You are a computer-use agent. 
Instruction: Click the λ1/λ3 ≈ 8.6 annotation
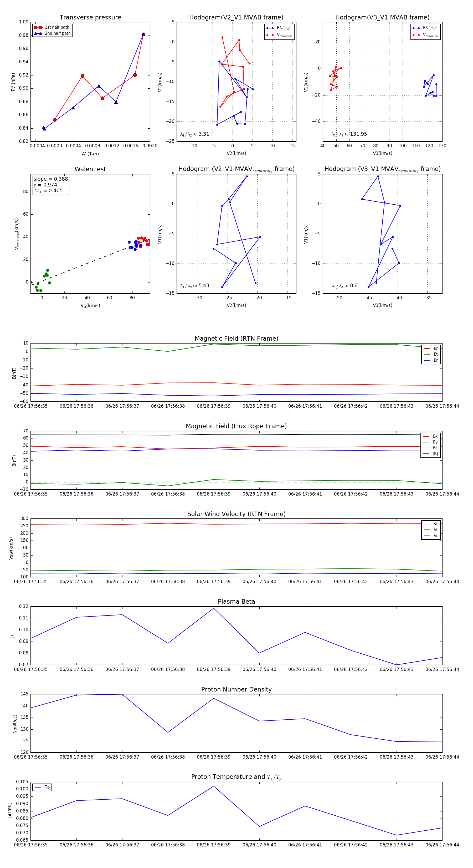point(345,286)
